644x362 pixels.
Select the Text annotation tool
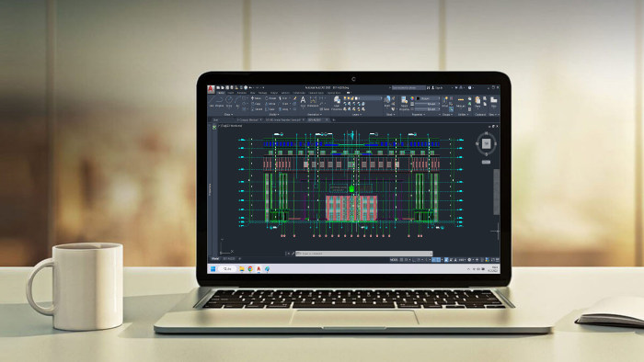303,102
